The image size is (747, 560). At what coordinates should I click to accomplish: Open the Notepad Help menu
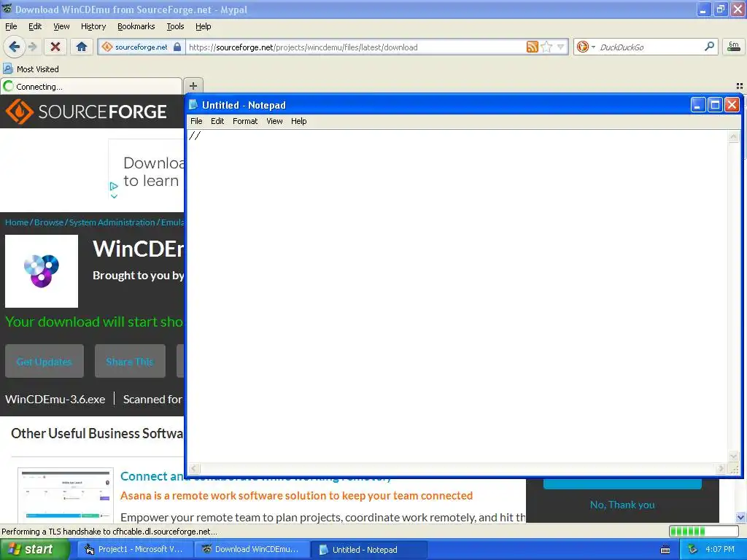point(298,121)
